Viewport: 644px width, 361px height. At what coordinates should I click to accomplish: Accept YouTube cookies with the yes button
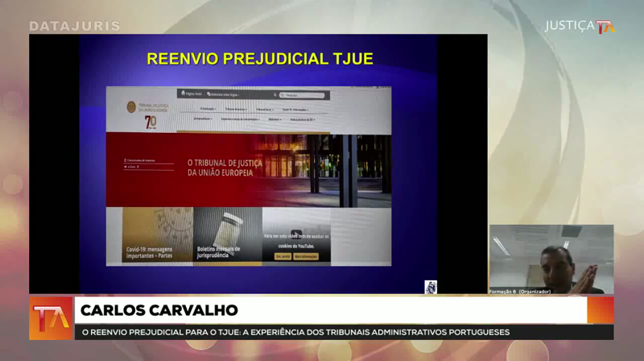point(283,256)
